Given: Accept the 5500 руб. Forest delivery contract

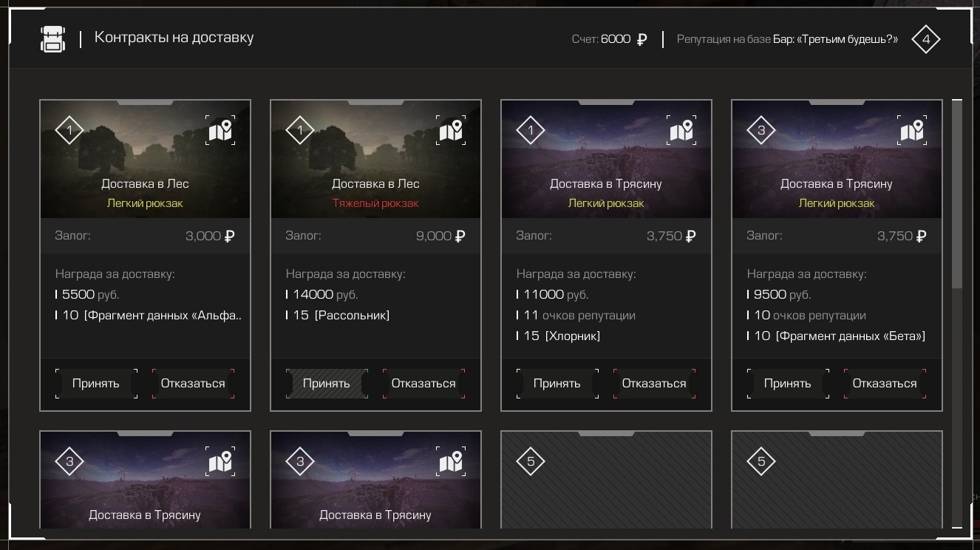Looking at the screenshot, I should 96,384.
